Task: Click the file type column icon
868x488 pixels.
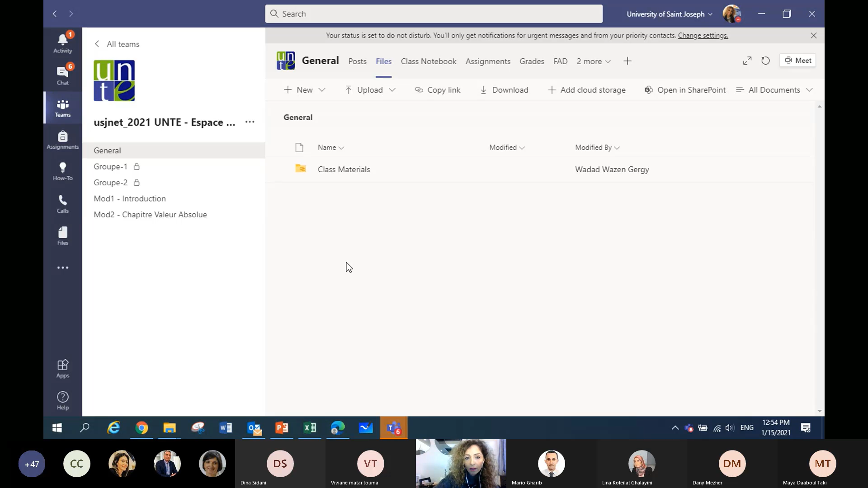Action: (x=299, y=147)
